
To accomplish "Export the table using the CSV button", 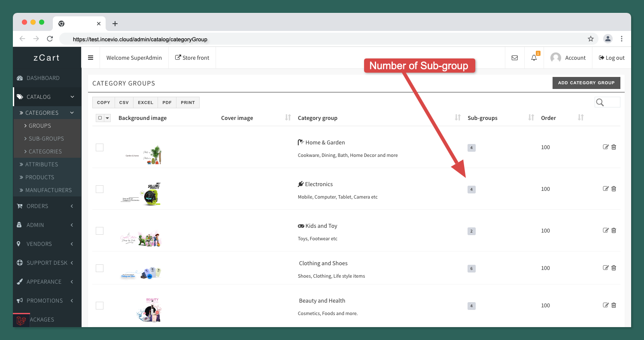I will (124, 102).
